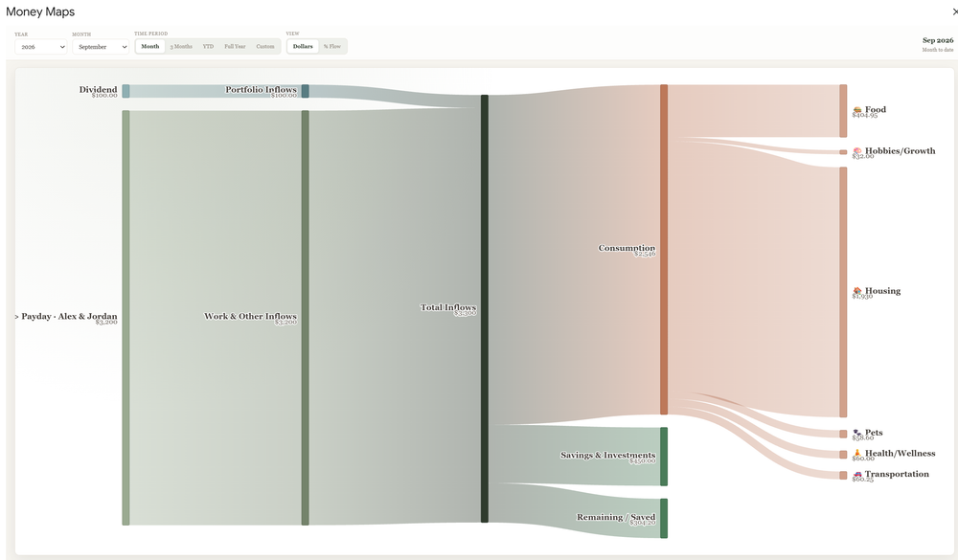Click the house icon beside Housing
Screen dimensions: 958x560
(x=857, y=291)
